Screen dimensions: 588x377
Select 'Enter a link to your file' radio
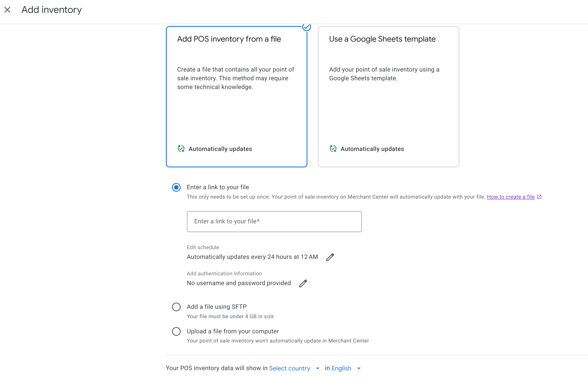click(x=176, y=187)
